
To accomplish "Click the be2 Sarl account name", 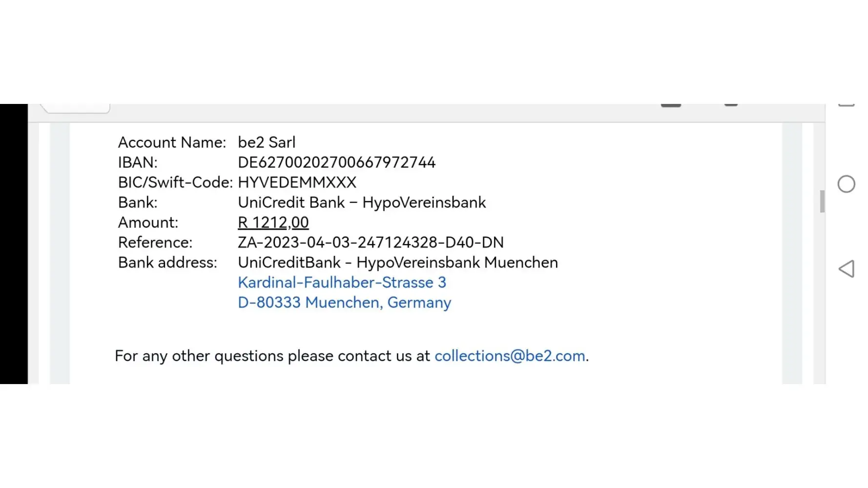I will click(x=267, y=142).
